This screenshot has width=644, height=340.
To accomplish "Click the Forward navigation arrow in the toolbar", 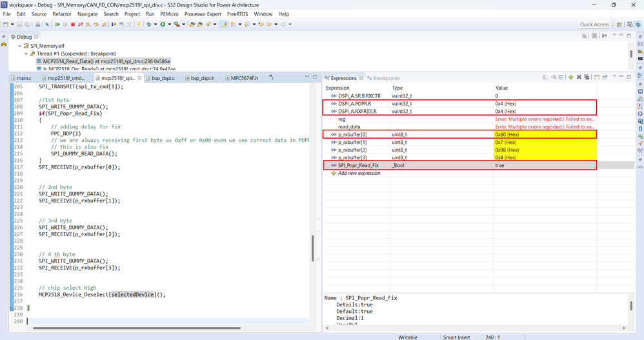I will (x=283, y=25).
